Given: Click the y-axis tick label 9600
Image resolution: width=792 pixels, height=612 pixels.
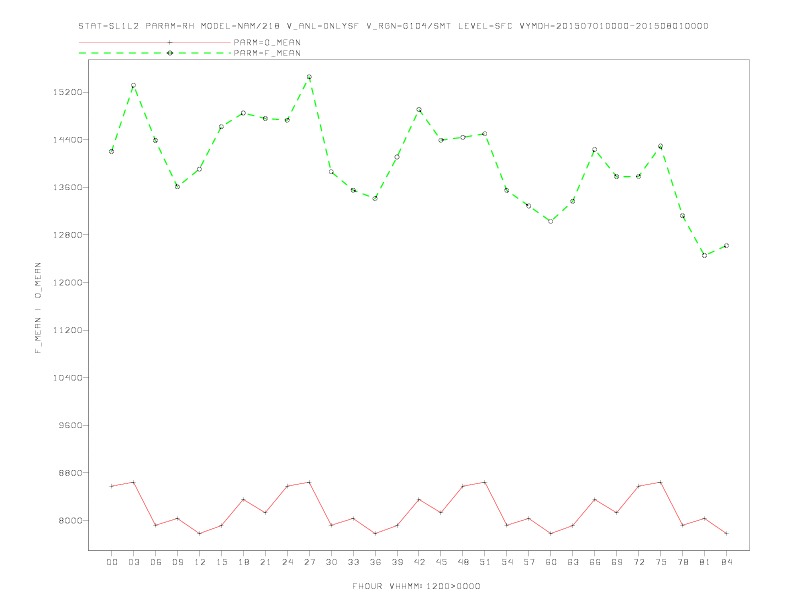Looking at the screenshot, I should 70,425.
